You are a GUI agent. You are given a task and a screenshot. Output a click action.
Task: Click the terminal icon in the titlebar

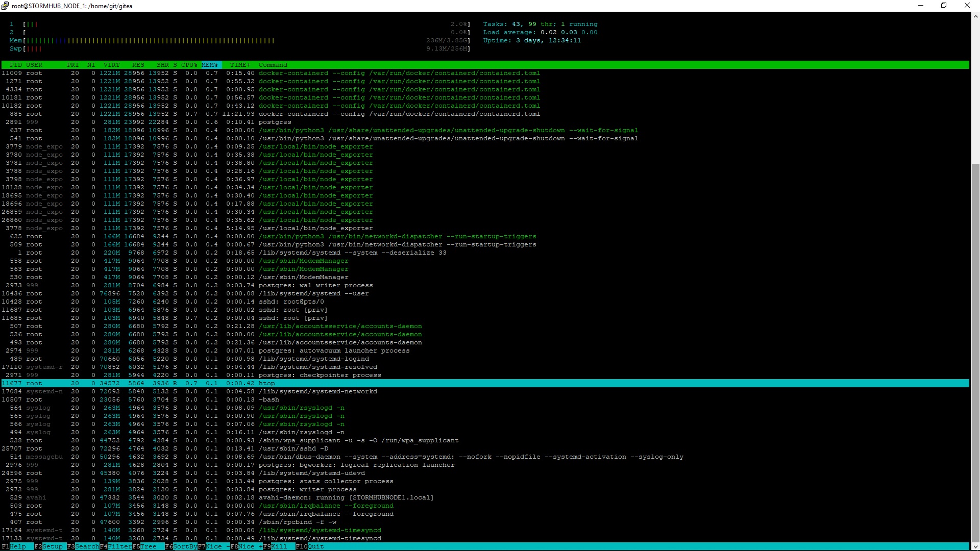(4, 6)
